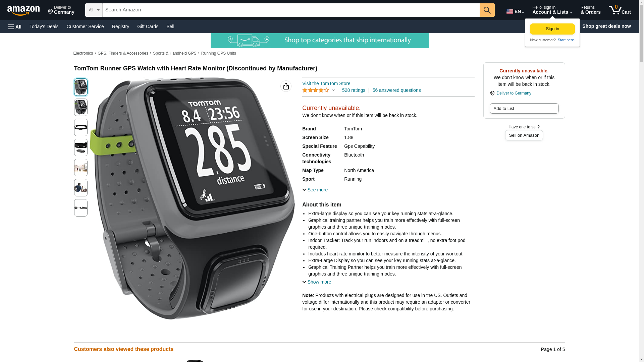Select the heart rate strap thumbnail
Screen dimensions: 644x362
[x=81, y=127]
